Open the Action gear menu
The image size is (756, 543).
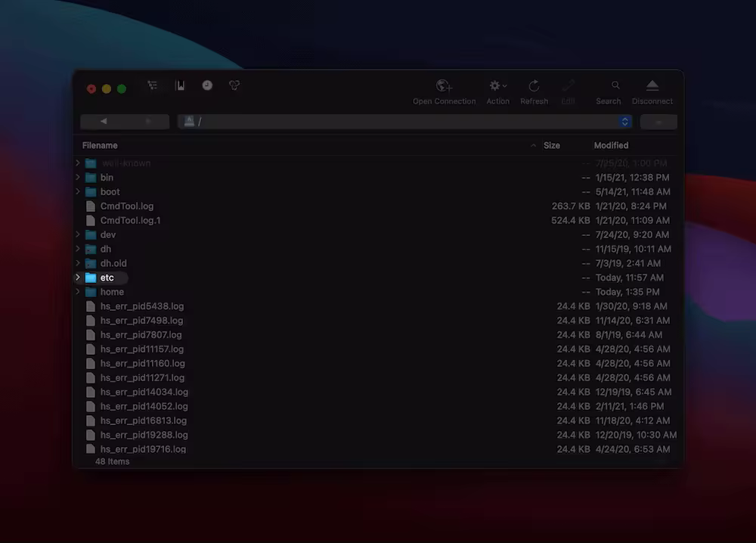tap(497, 86)
